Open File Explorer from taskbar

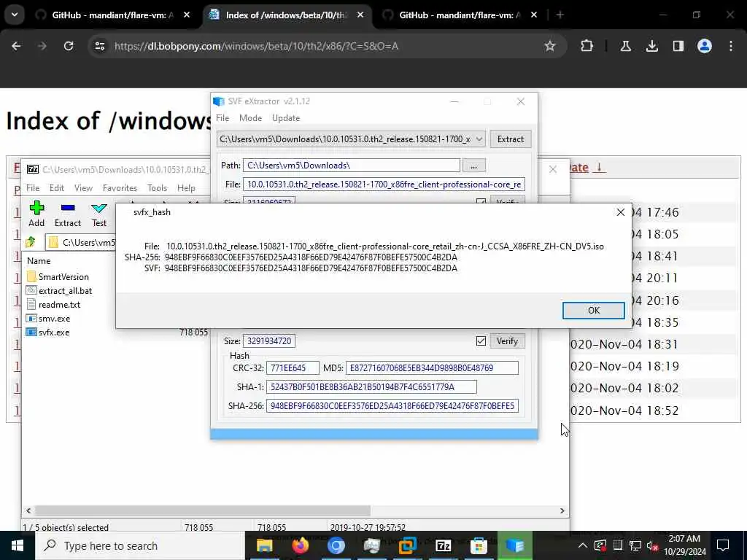click(x=264, y=545)
